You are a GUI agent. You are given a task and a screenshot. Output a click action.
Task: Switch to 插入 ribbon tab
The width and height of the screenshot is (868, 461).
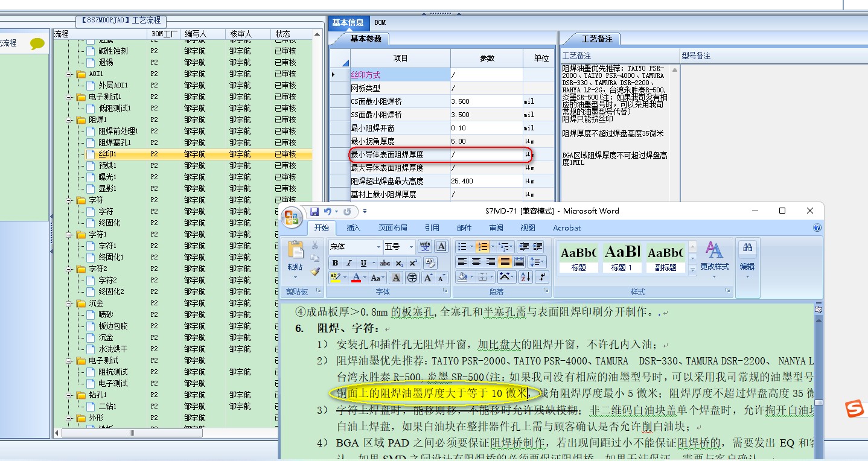pyautogui.click(x=354, y=227)
